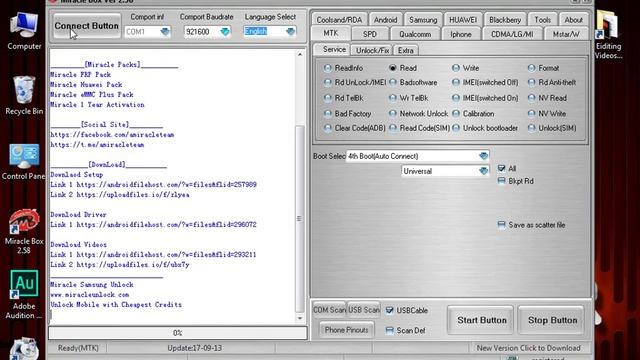Viewport: 640px width, 360px height.
Task: Select the Wr TelBk option
Action: [x=408, y=98]
